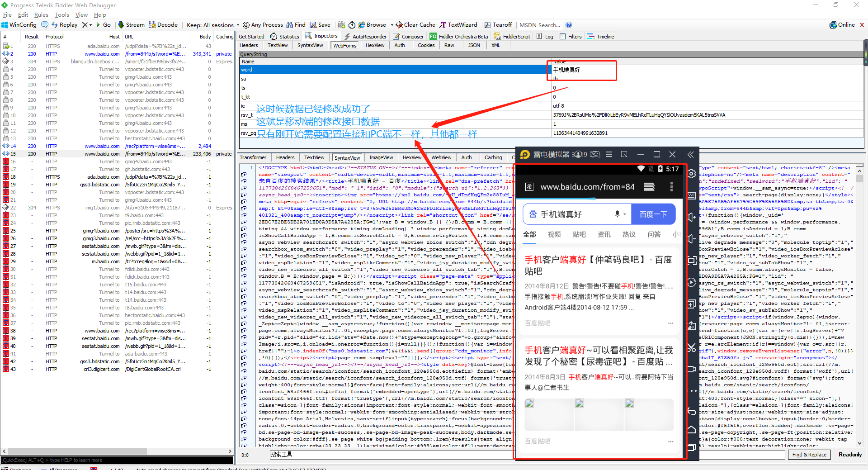Click Browse in the toolbar

point(373,25)
